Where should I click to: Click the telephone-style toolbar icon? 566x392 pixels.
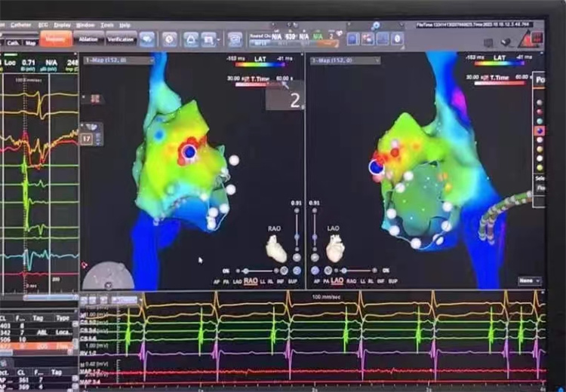pos(235,39)
